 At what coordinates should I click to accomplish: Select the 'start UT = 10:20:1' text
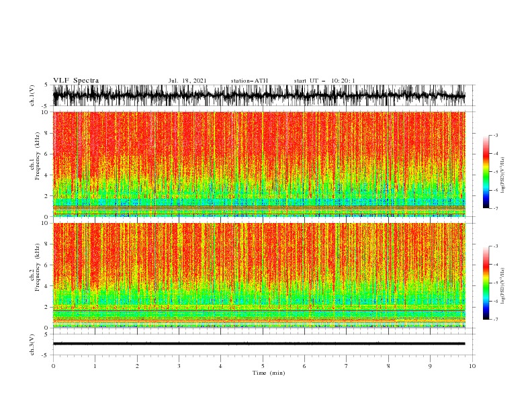tap(324, 81)
